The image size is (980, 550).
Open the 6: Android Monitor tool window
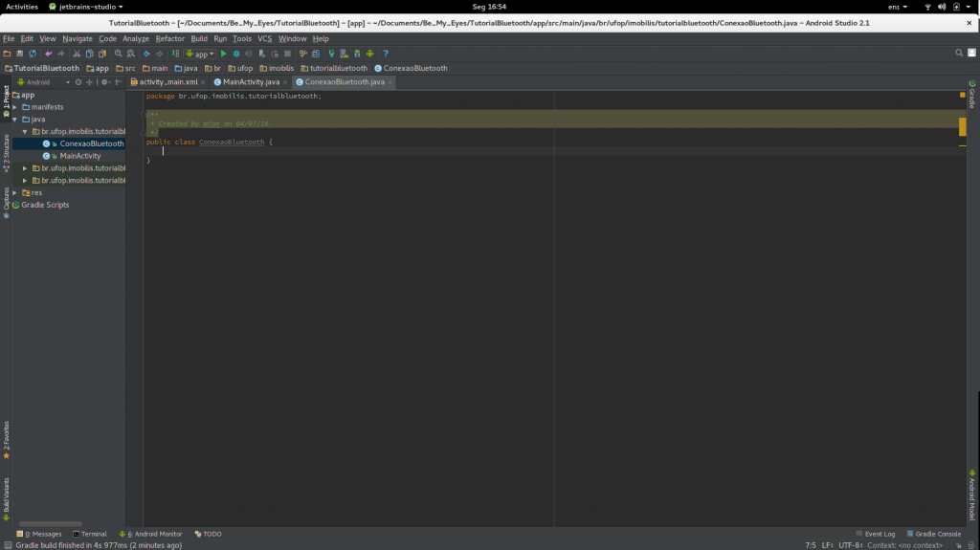tap(150, 534)
